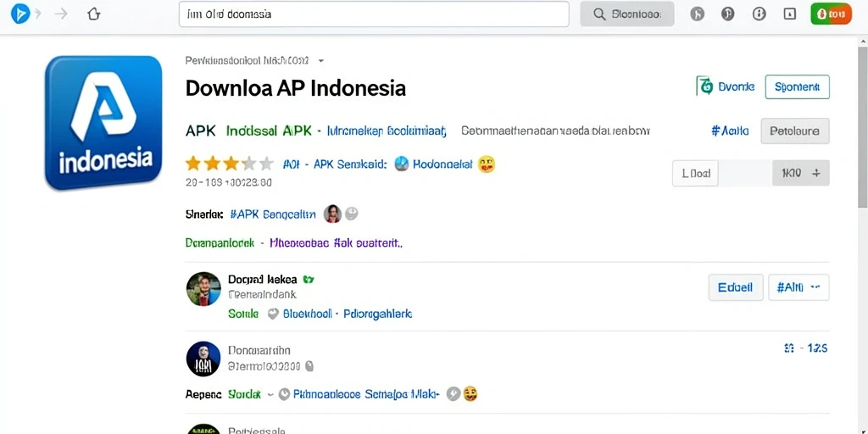Open the Pdiorgahlerk link
Viewport: 868px width, 434px height.
point(378,314)
